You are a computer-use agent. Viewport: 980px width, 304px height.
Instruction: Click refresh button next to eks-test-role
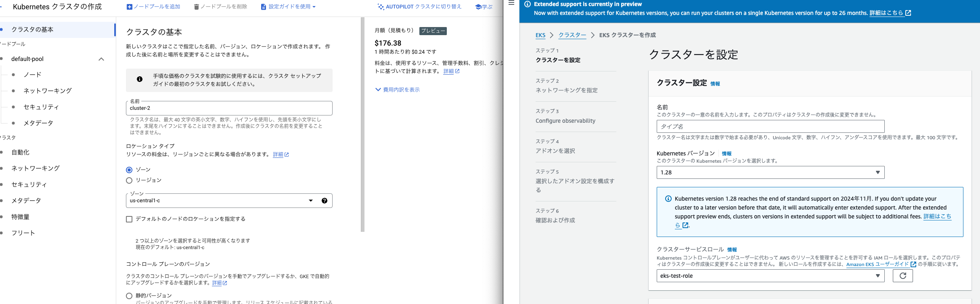point(903,276)
